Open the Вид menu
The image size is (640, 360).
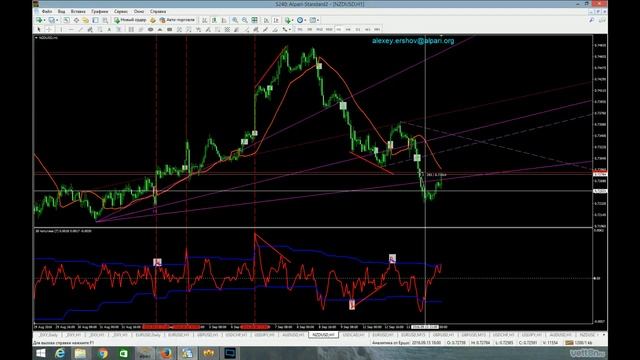(x=62, y=11)
